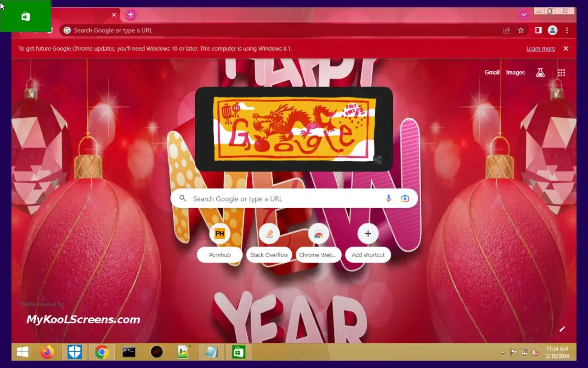The image size is (588, 368).
Task: Open the Windows Start menu
Action: pos(23,352)
